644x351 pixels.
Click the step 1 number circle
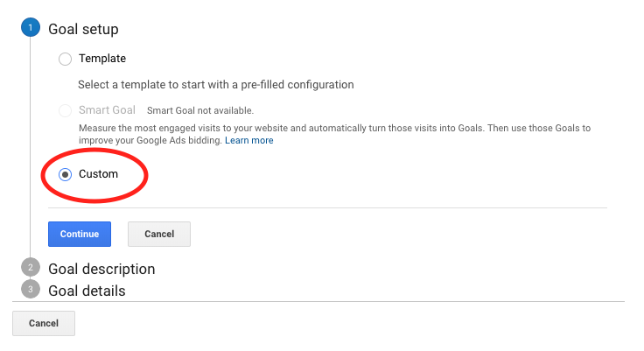point(31,28)
